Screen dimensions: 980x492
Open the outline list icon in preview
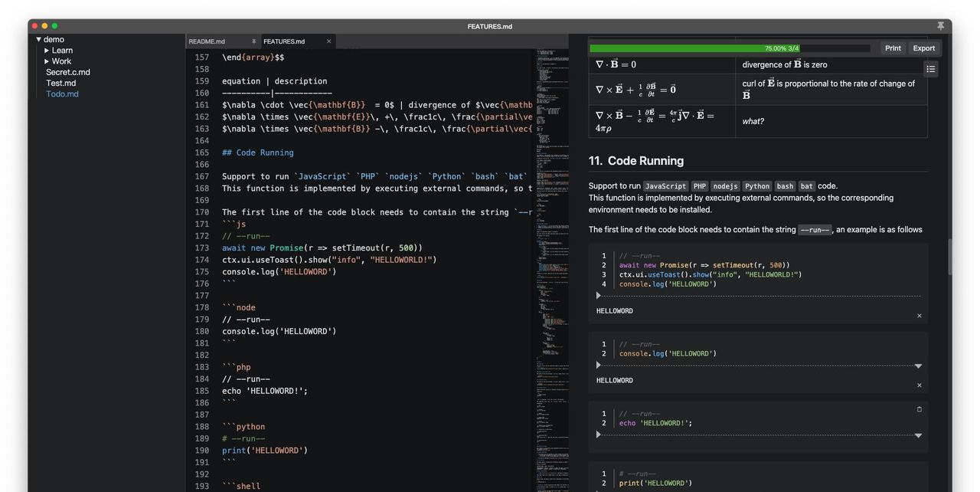point(930,69)
